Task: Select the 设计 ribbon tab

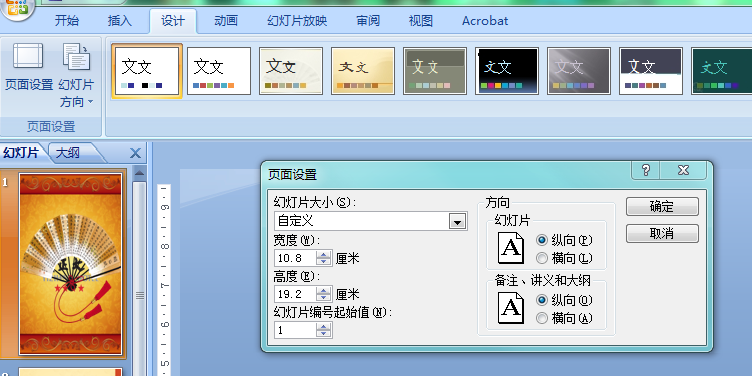Action: click(x=173, y=21)
